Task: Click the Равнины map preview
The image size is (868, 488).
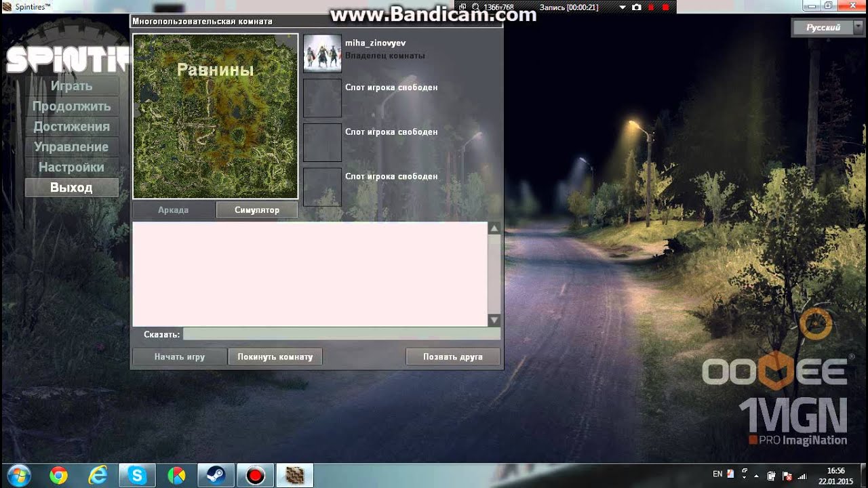Action: 216,116
